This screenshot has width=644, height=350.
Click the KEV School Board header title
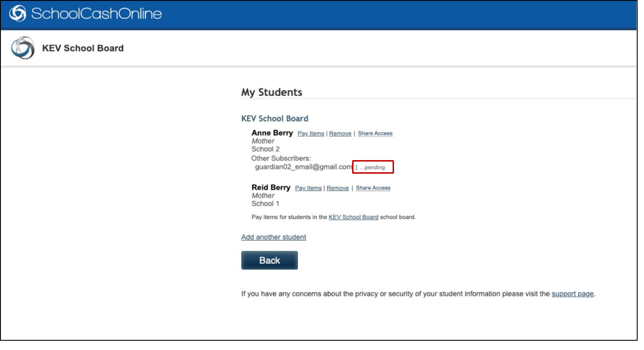pyautogui.click(x=83, y=48)
